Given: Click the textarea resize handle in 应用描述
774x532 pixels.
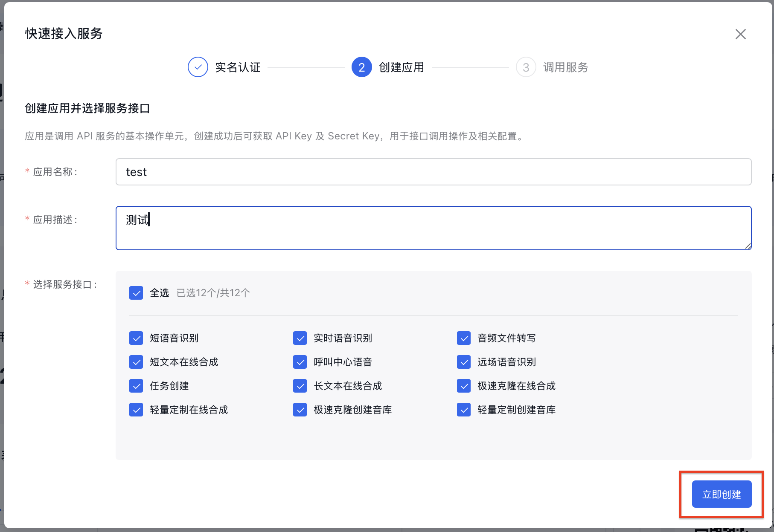Looking at the screenshot, I should [748, 246].
